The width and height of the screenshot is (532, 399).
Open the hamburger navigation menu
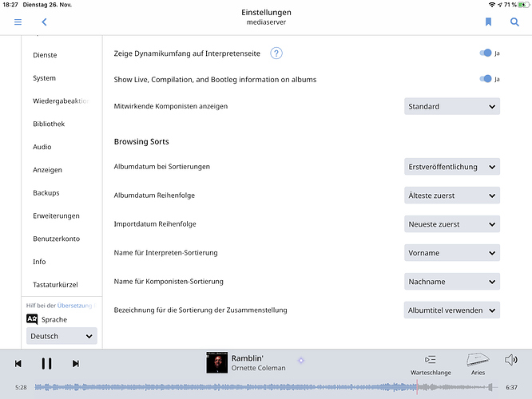pyautogui.click(x=18, y=22)
